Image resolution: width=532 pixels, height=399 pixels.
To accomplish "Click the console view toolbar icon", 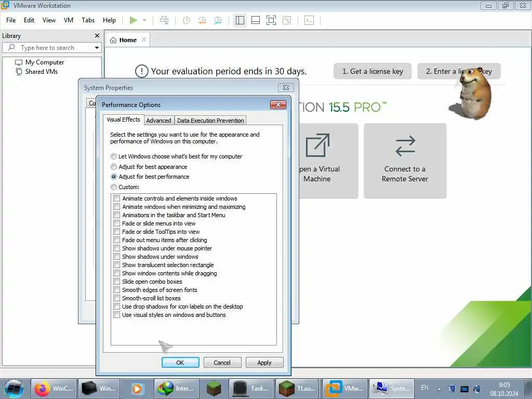I will [x=309, y=20].
